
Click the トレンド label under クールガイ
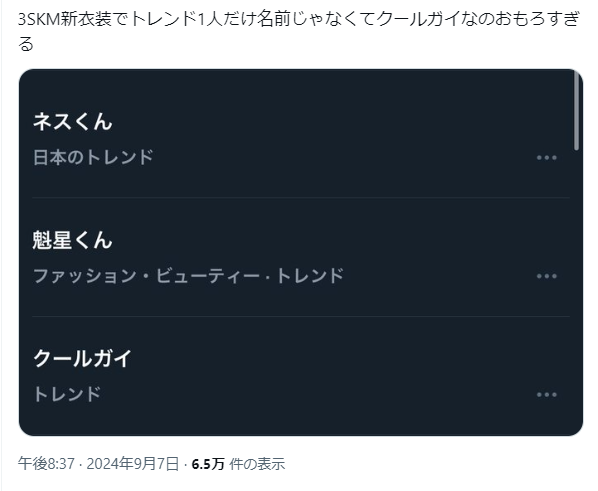(67, 394)
